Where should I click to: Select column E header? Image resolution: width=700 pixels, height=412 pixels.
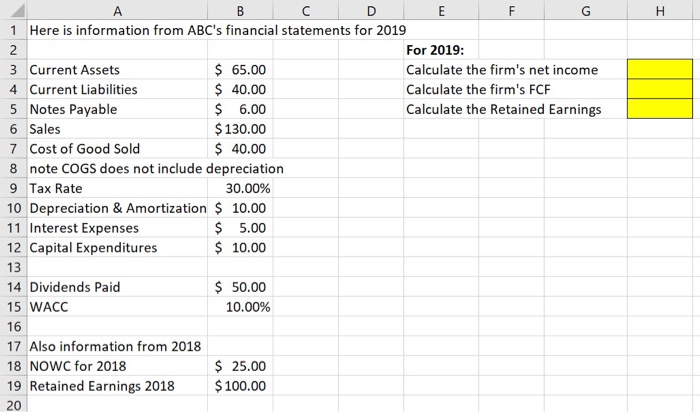pyautogui.click(x=441, y=10)
